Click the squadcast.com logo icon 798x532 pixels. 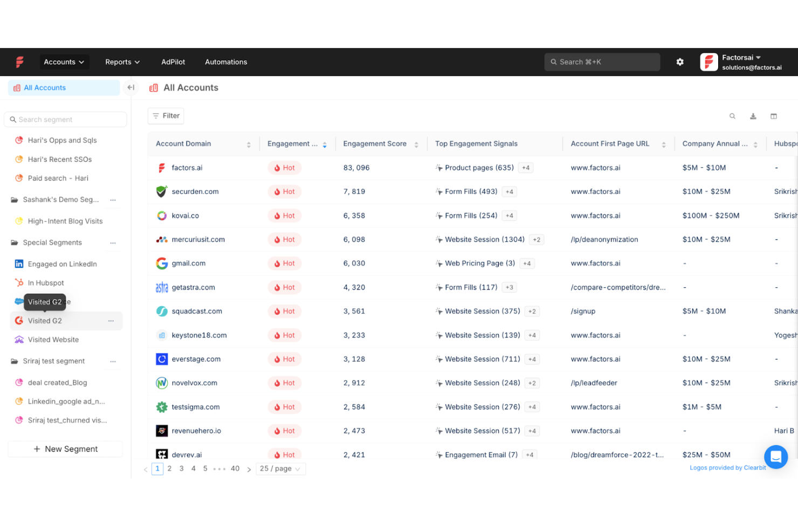(x=162, y=311)
